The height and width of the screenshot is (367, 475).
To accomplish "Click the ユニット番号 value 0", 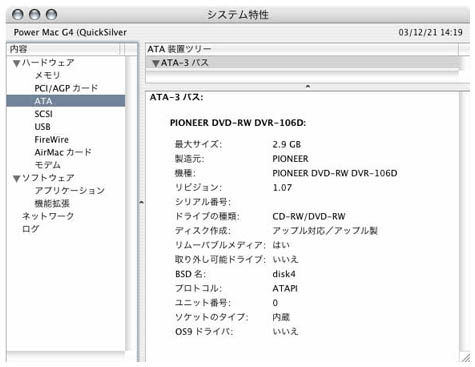I will [x=275, y=303].
